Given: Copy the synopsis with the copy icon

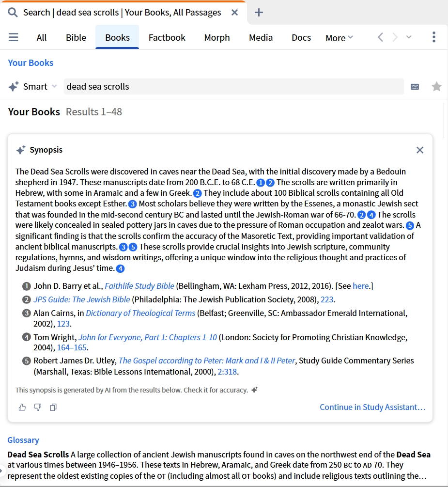Looking at the screenshot, I should (53, 407).
